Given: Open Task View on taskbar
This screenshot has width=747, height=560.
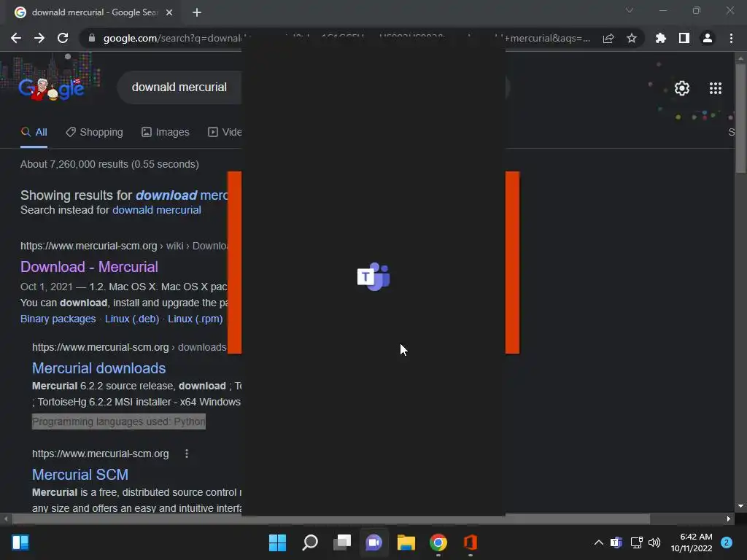Looking at the screenshot, I should coord(342,542).
